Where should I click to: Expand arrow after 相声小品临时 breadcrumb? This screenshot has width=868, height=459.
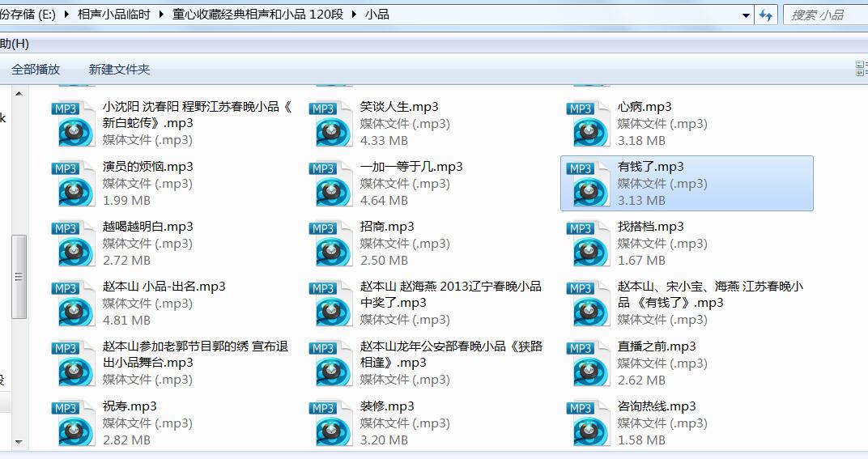click(161, 15)
